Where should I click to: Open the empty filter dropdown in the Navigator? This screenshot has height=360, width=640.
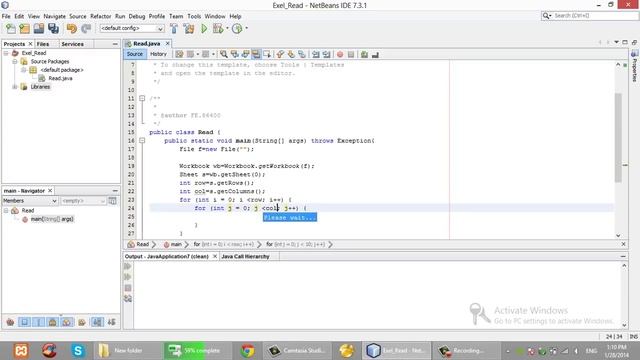coord(83,201)
